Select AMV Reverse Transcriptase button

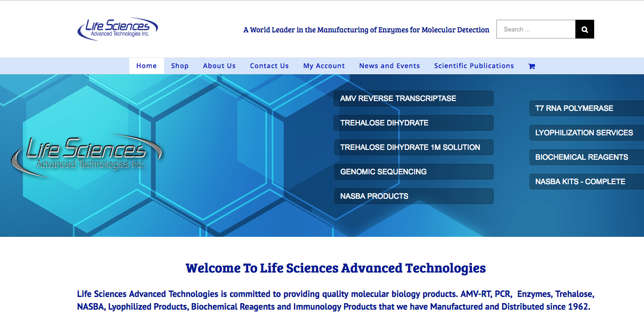[x=414, y=98]
